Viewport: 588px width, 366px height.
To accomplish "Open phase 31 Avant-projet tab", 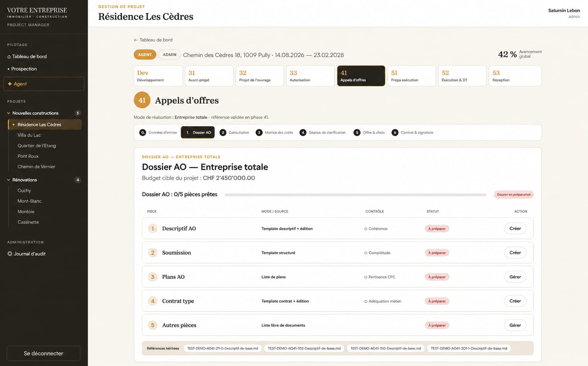I will pyautogui.click(x=209, y=76).
